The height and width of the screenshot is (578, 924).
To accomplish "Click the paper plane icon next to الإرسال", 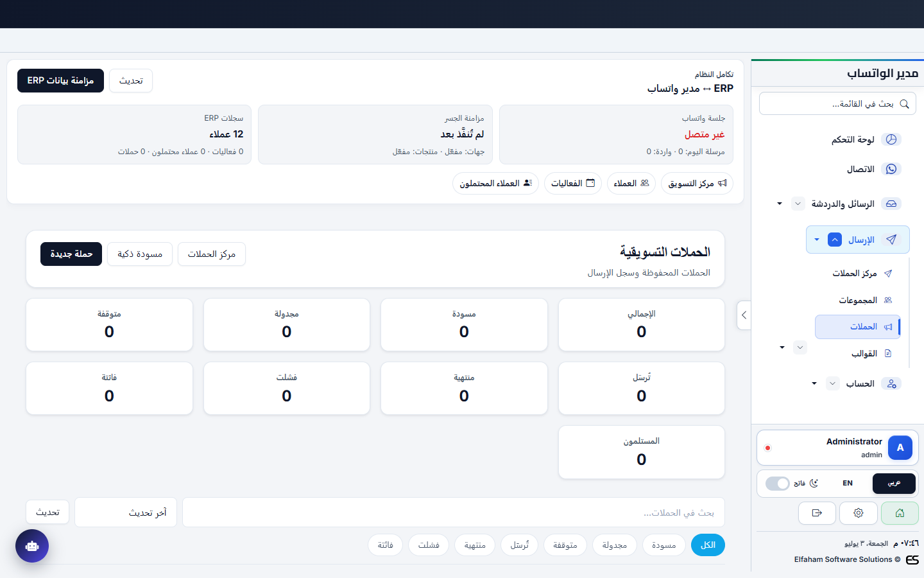I will 891,240.
